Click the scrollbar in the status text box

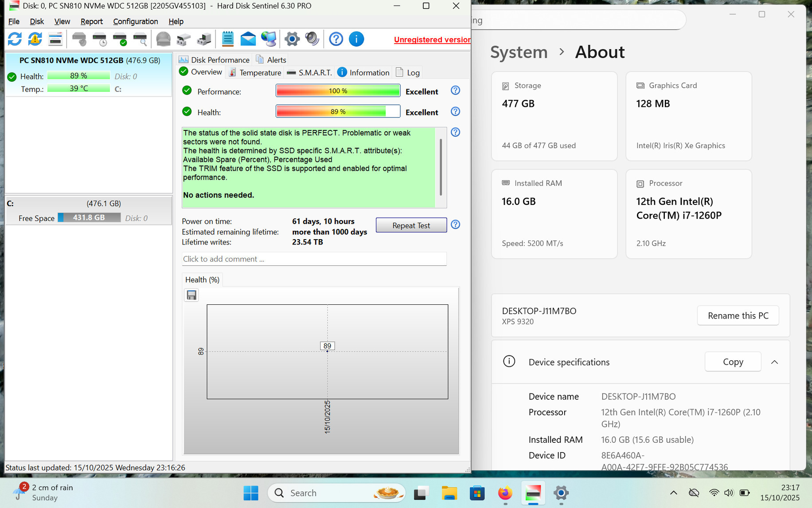point(441,168)
